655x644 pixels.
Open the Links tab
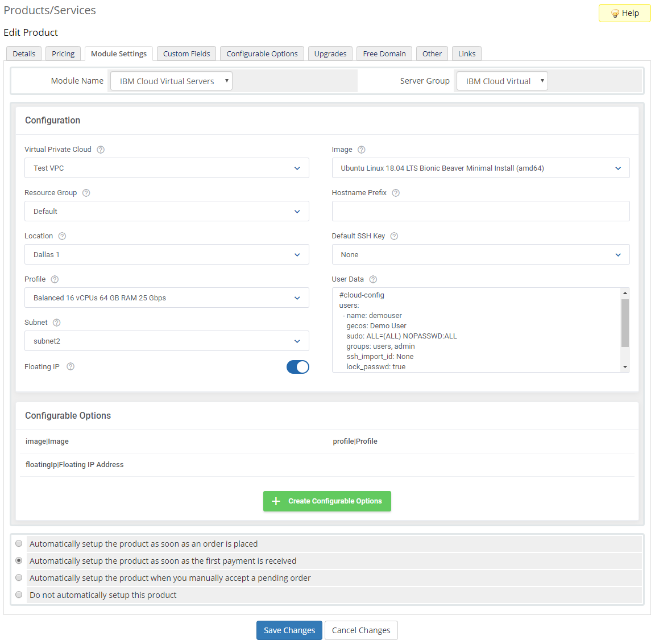(467, 53)
